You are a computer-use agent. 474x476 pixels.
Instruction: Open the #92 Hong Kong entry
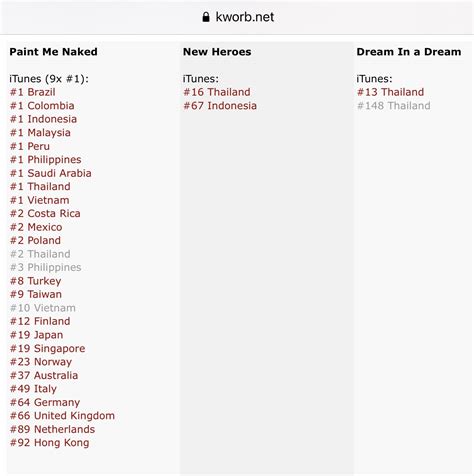[x=50, y=443]
